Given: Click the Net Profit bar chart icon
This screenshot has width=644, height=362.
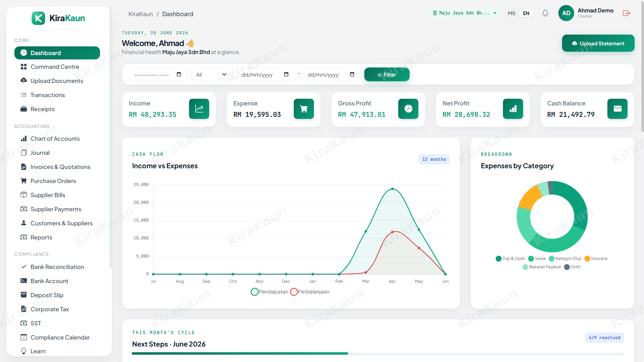Looking at the screenshot, I should [513, 109].
